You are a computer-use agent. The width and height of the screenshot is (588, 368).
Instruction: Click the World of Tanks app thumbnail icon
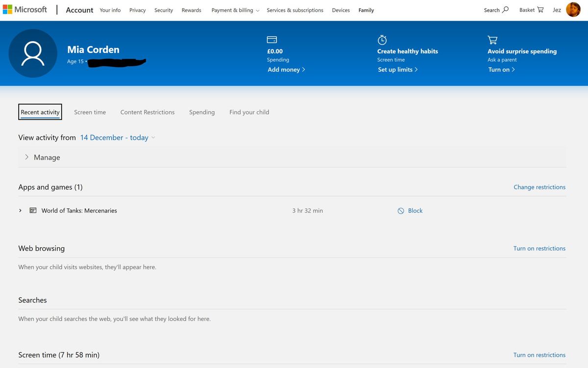pyautogui.click(x=33, y=210)
